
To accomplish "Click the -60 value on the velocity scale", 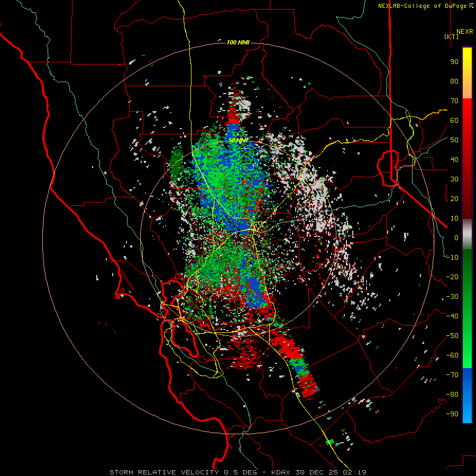I will pos(452,355).
